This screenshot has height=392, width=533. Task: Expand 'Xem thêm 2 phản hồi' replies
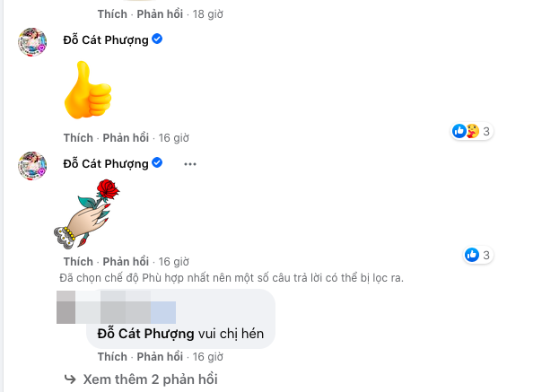point(150,379)
